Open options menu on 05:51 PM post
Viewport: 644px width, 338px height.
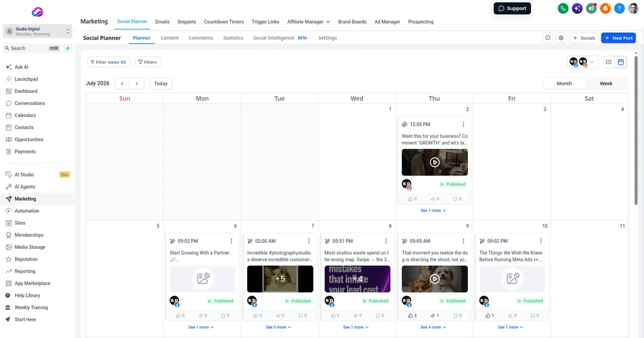click(386, 241)
